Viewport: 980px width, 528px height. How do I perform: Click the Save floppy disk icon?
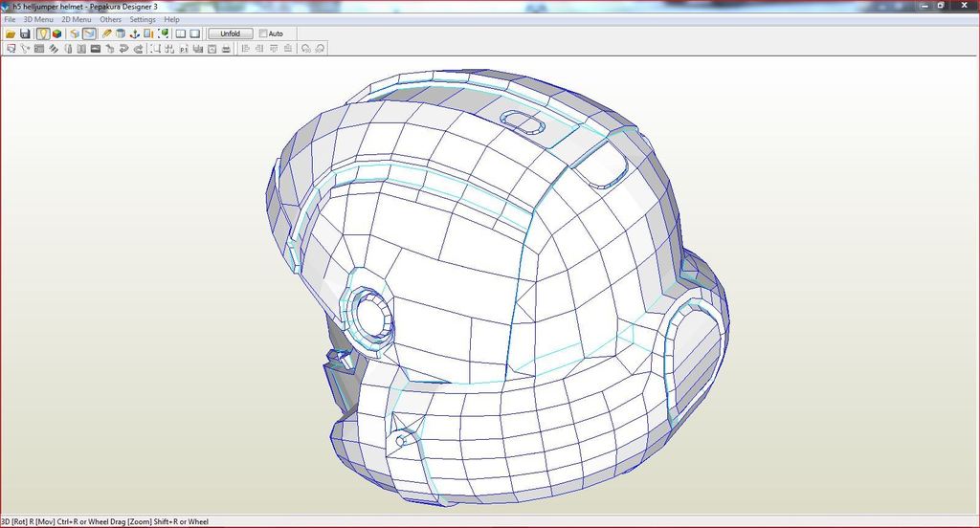point(25,33)
